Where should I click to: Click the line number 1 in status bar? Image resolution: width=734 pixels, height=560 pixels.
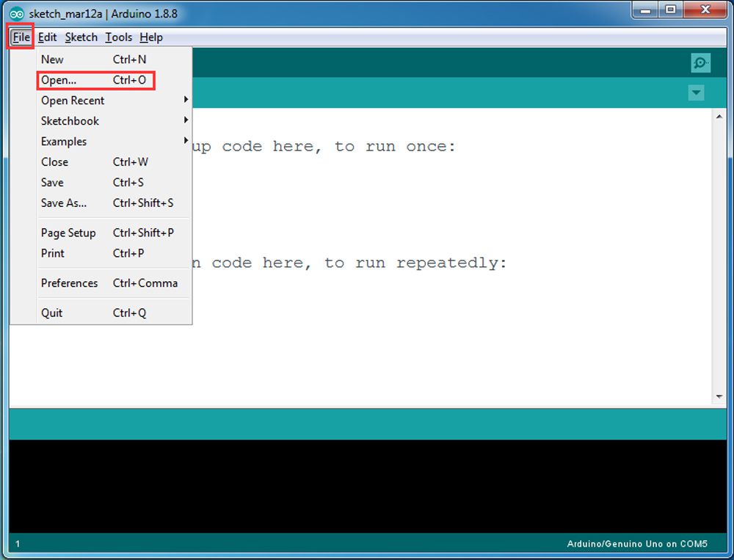(x=18, y=544)
